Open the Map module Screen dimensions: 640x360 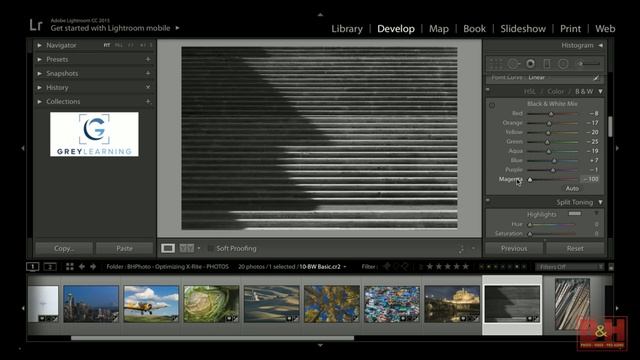pos(439,29)
